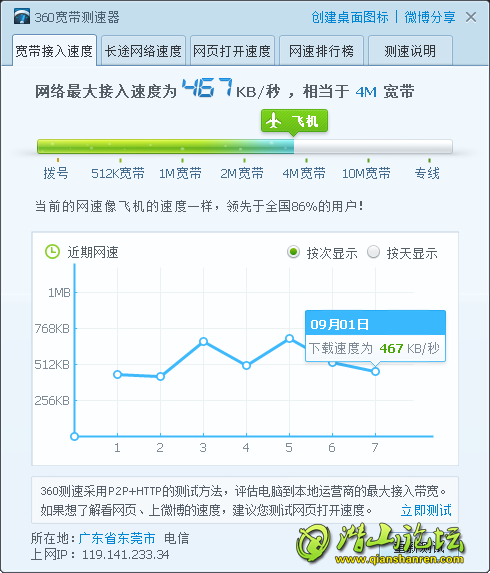This screenshot has width=490, height=573.
Task: Click the 微博分享 link
Action: [x=429, y=17]
